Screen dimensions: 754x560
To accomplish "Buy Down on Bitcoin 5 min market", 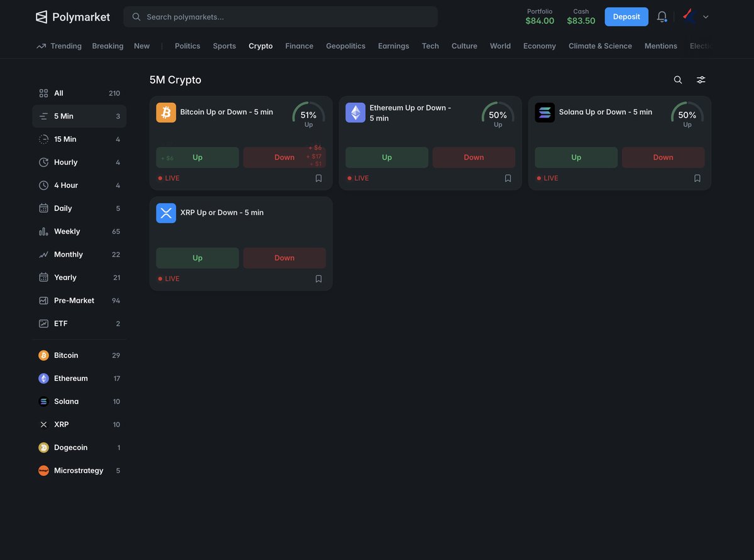I will click(285, 158).
